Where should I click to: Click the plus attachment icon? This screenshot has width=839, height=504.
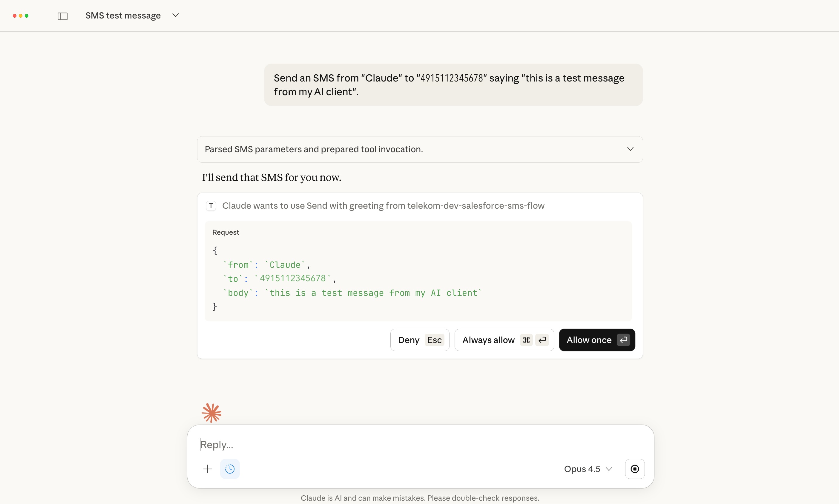click(x=207, y=469)
